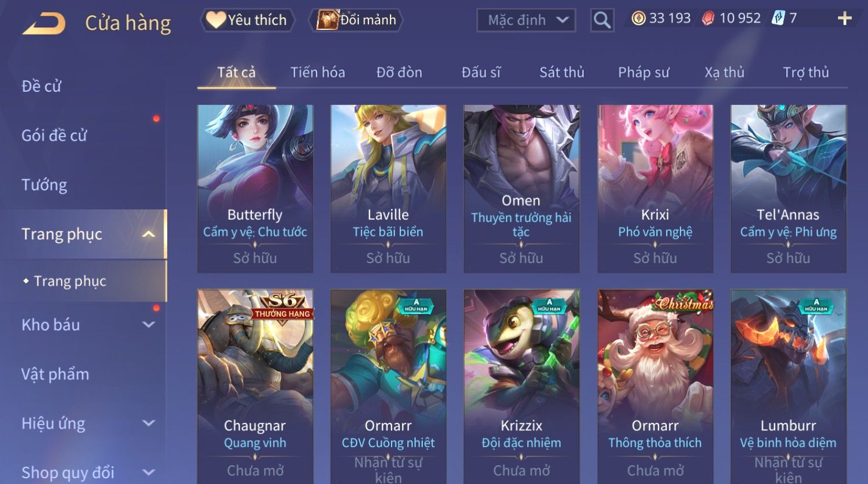This screenshot has height=484, width=868.
Task: Open the search magnifier icon
Action: pos(602,20)
